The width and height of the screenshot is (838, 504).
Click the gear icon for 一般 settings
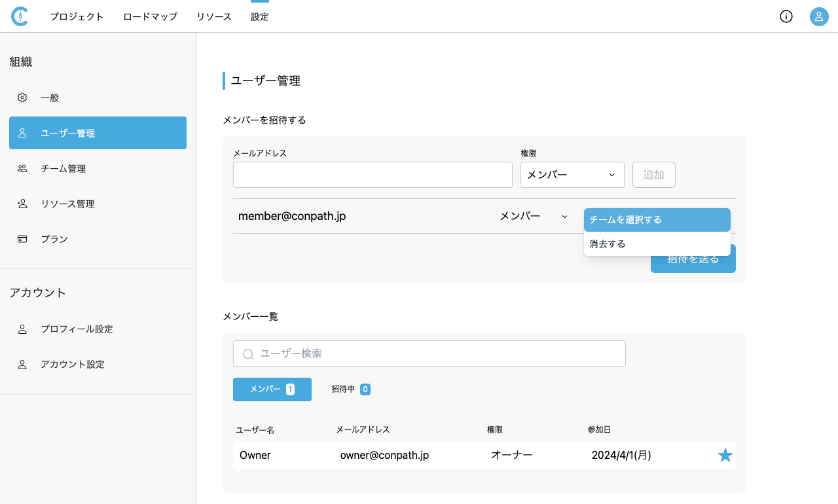[22, 98]
